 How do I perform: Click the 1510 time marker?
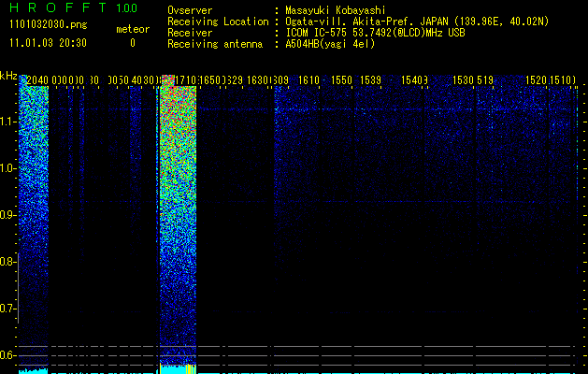pyautogui.click(x=560, y=80)
